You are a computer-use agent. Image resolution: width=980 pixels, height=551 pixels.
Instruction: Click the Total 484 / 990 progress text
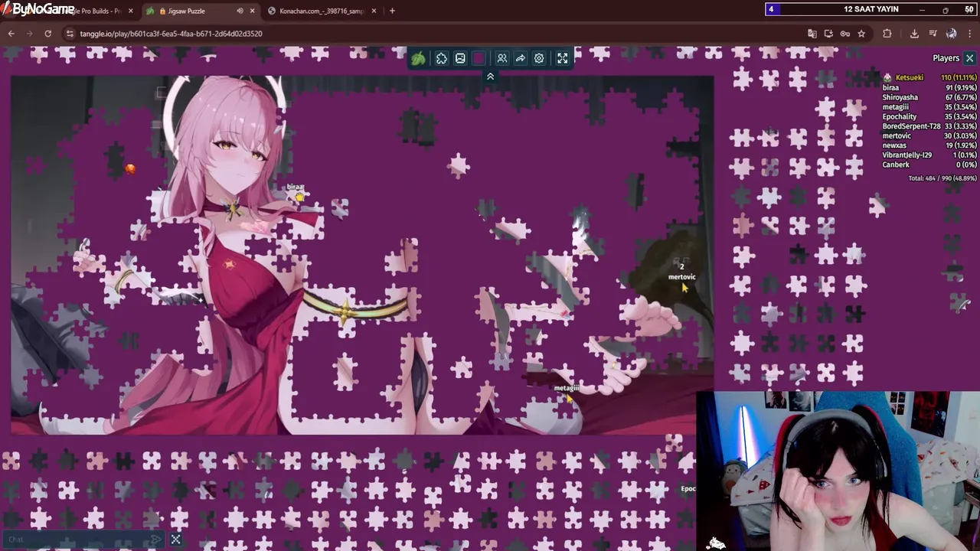point(942,178)
